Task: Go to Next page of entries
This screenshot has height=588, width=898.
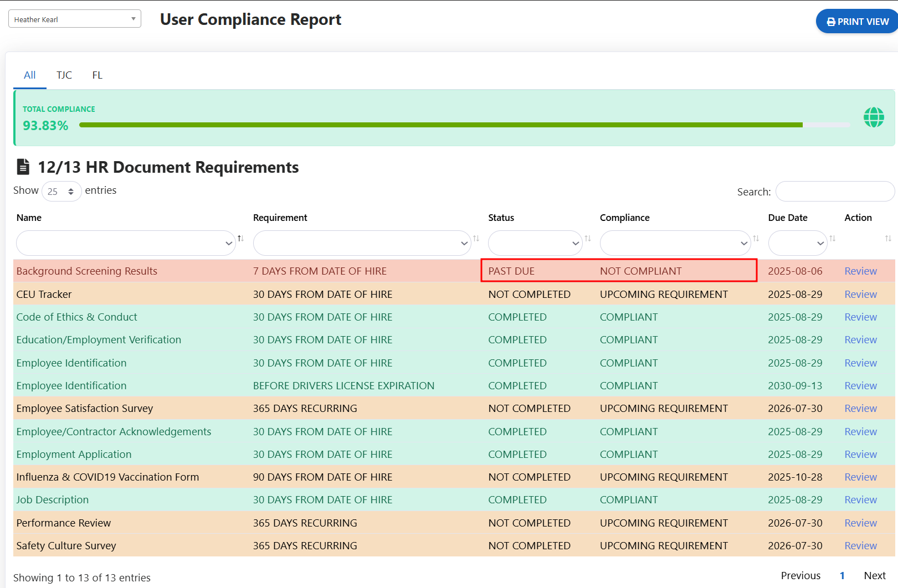Action: [874, 576]
